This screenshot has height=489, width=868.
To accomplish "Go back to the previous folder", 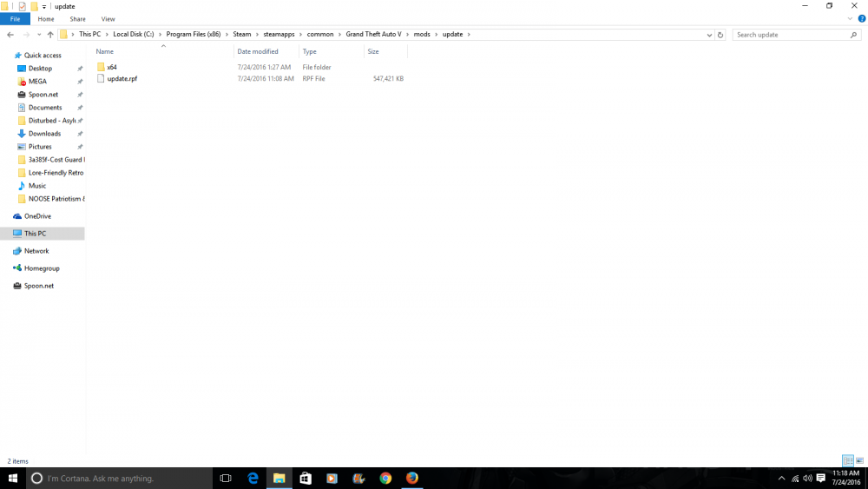I will pyautogui.click(x=10, y=35).
